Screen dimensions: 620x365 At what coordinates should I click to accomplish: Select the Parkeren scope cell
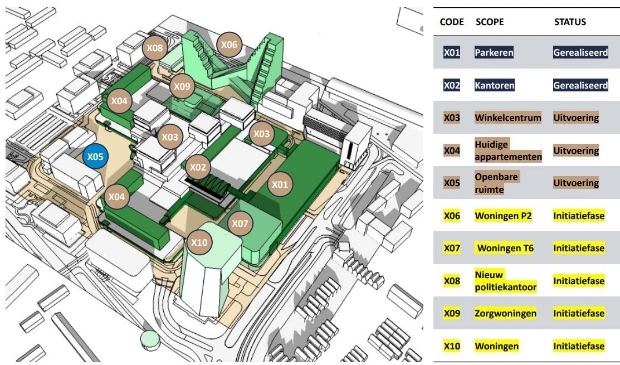494,53
